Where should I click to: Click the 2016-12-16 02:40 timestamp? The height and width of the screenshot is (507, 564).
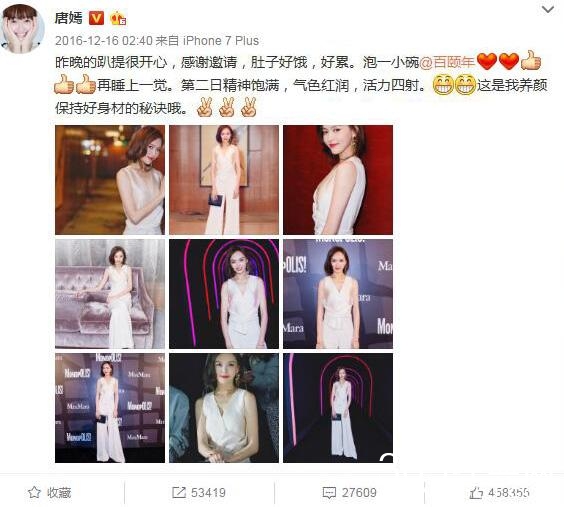point(104,41)
